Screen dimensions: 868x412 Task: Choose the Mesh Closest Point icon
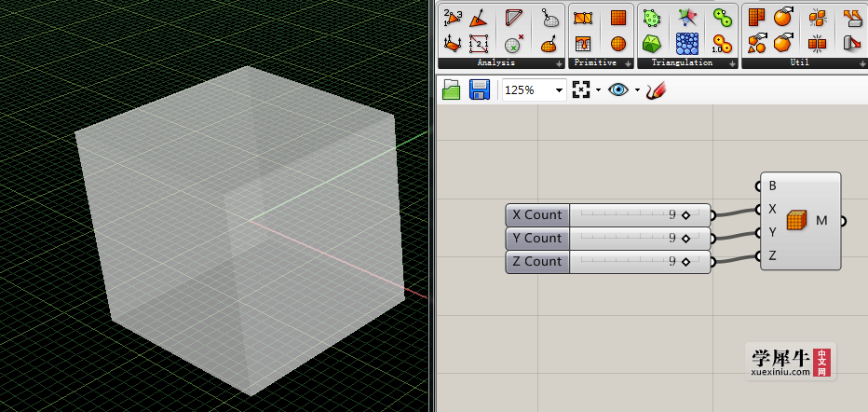(549, 19)
